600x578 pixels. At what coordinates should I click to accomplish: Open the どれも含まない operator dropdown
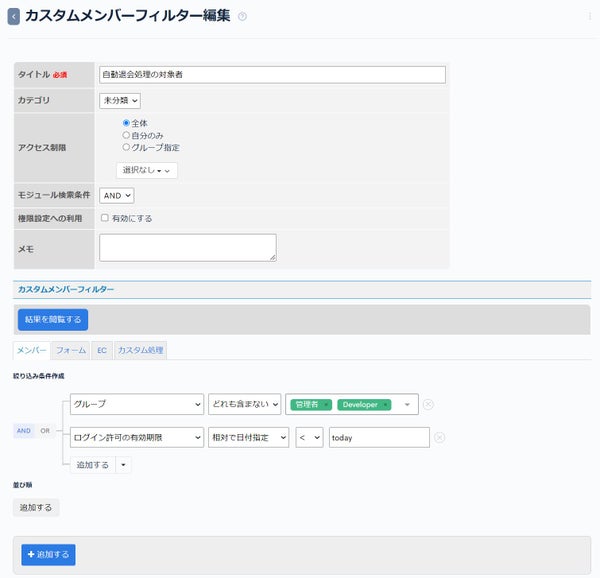point(245,404)
